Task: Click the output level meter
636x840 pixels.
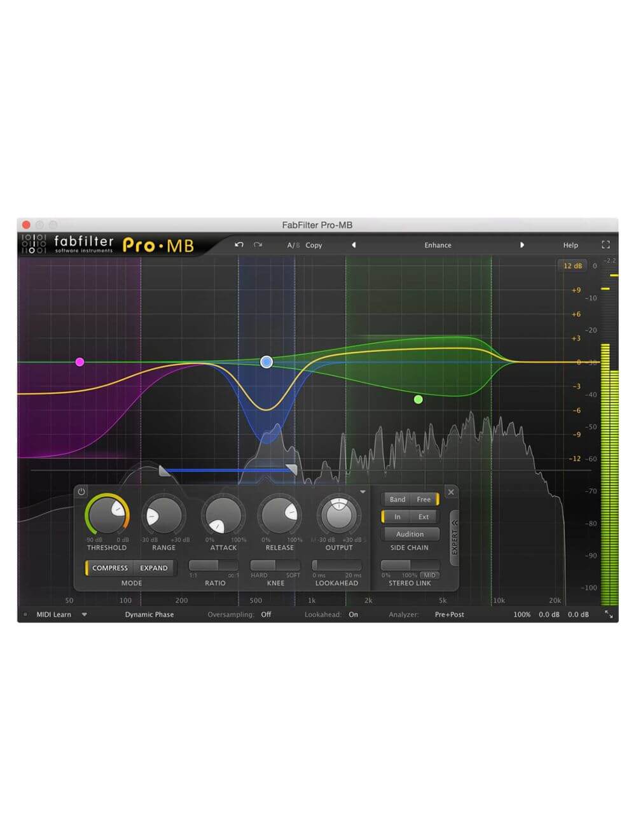Action: coord(609,433)
